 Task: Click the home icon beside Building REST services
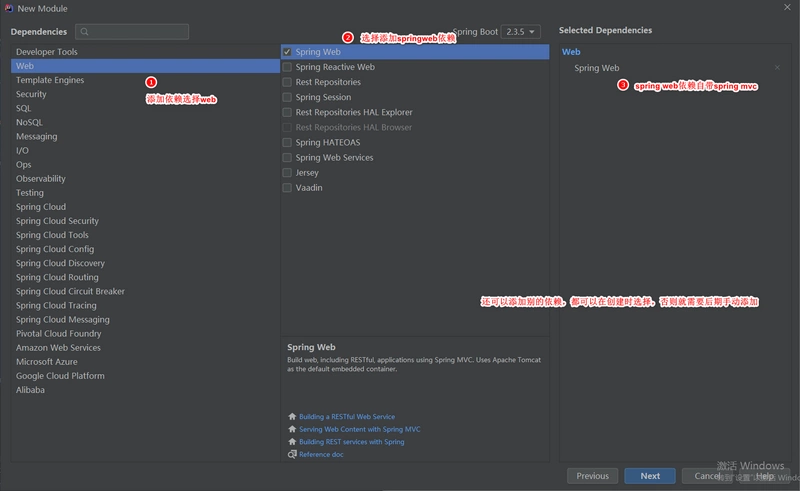click(292, 442)
